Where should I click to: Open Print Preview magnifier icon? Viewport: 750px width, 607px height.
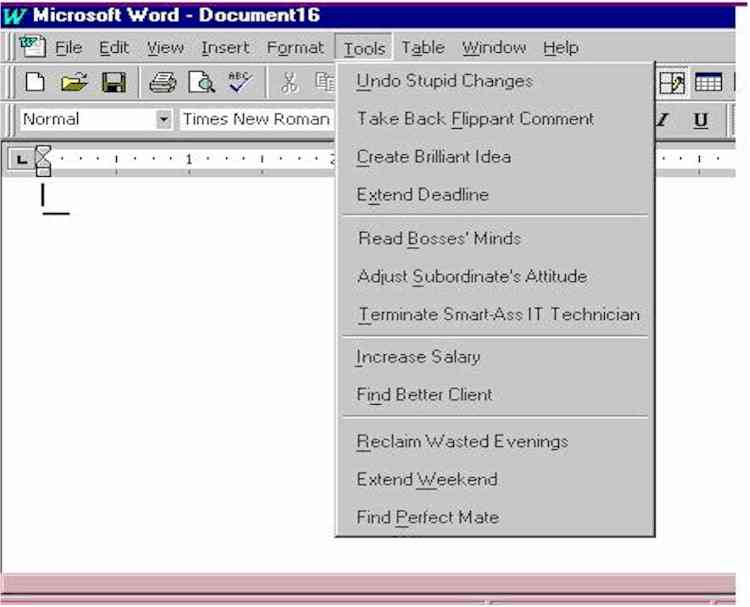point(201,82)
